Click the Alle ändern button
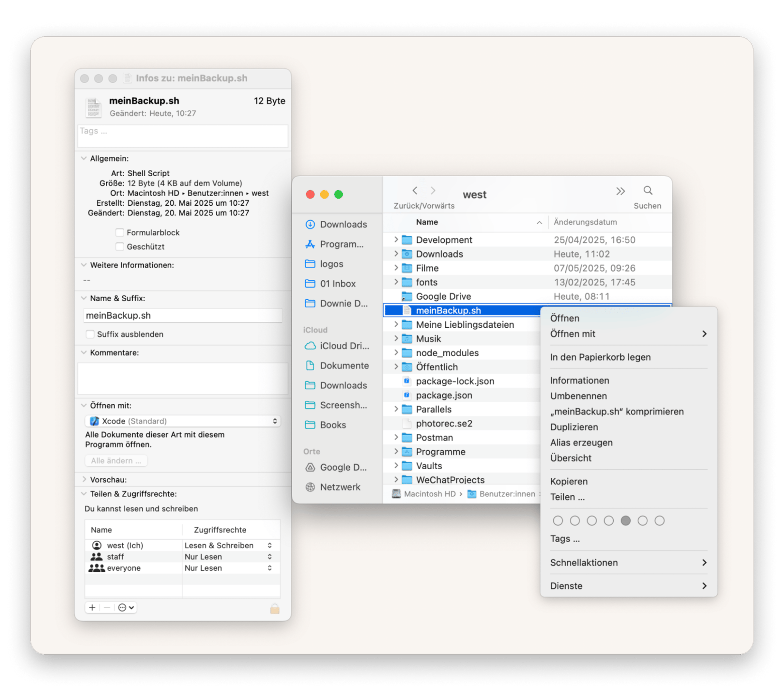The height and width of the screenshot is (695, 784). pyautogui.click(x=116, y=461)
